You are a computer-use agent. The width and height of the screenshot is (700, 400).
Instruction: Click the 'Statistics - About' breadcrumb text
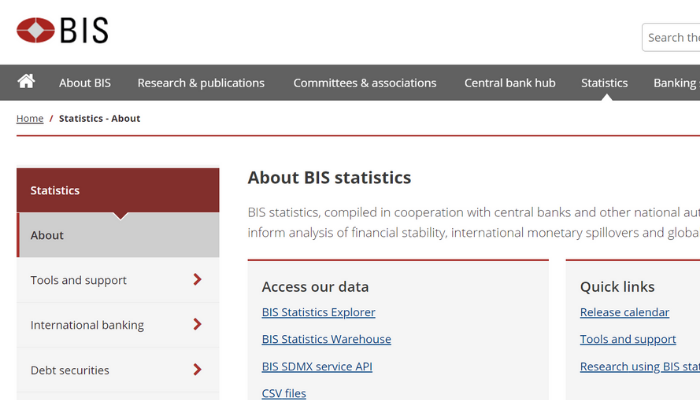pyautogui.click(x=100, y=118)
